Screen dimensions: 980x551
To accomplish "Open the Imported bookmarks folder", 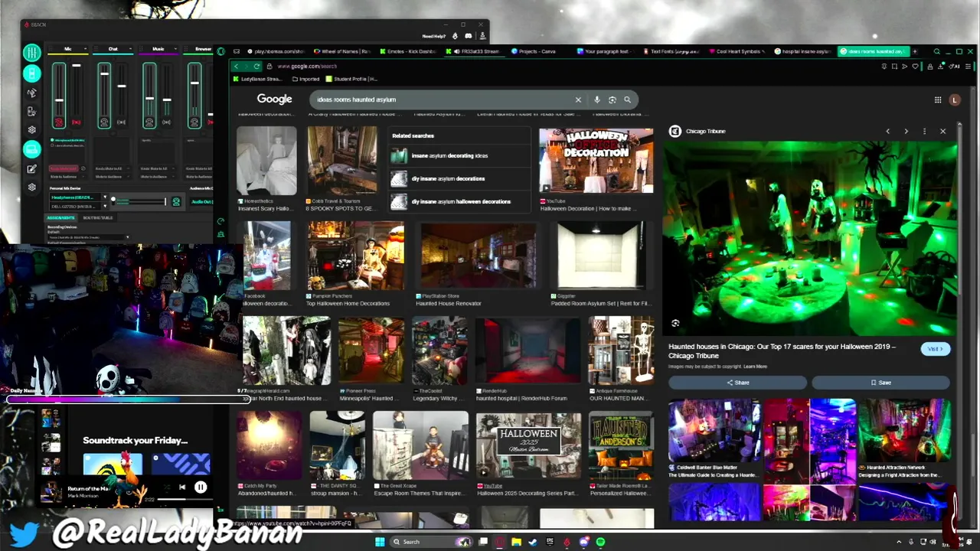I will pos(305,79).
